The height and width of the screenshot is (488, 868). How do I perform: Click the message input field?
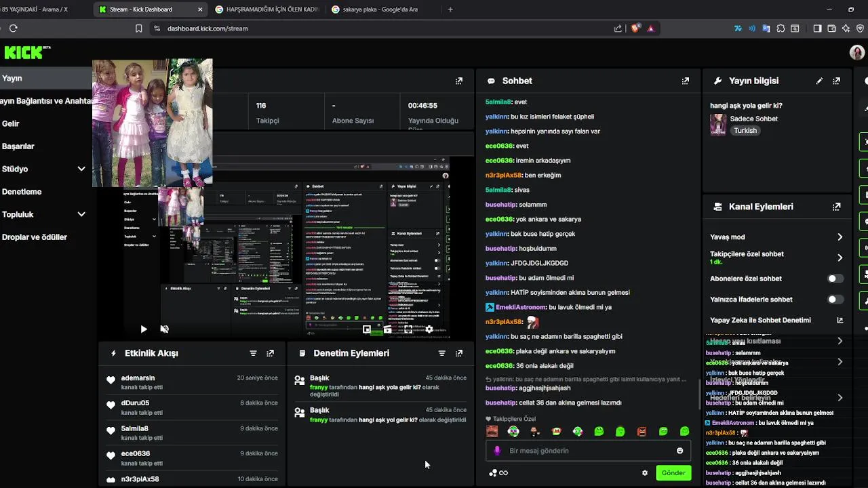(588, 451)
